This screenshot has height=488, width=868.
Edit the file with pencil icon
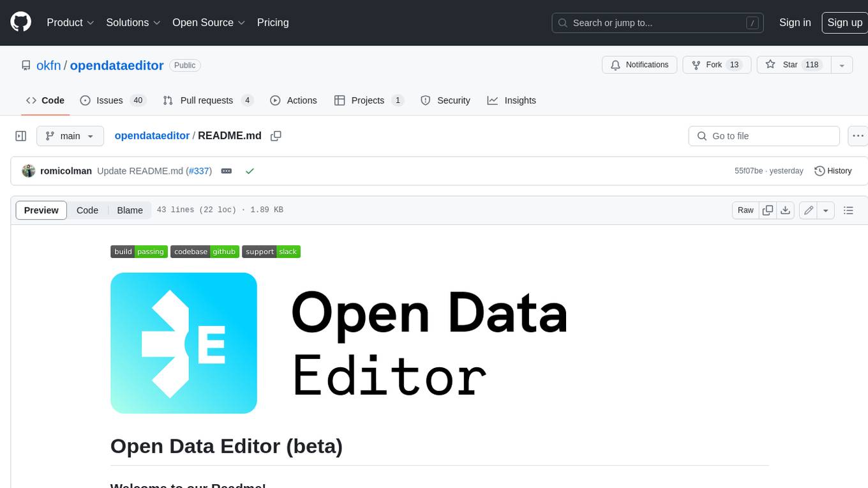point(809,210)
